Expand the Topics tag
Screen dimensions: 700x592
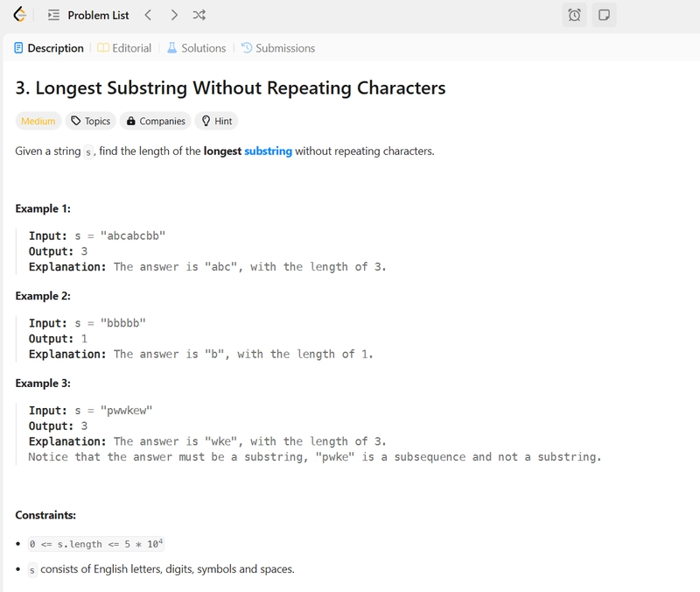[x=90, y=121]
